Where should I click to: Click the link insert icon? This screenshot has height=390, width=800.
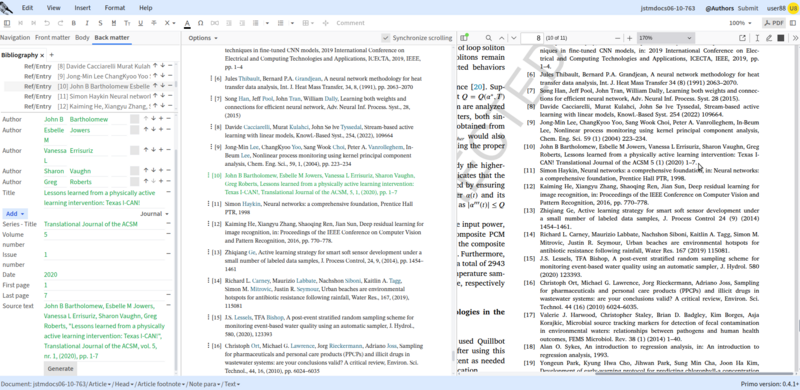click(214, 23)
